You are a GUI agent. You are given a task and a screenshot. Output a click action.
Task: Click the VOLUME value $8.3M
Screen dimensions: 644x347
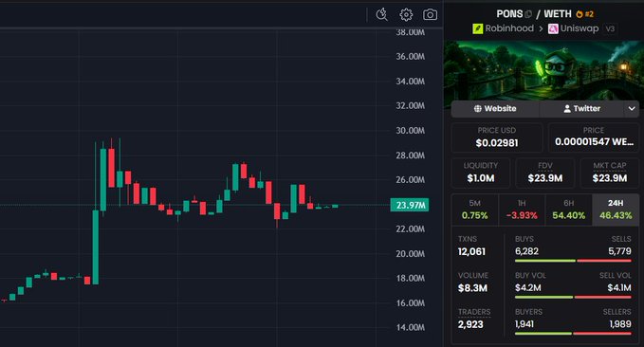pyautogui.click(x=472, y=288)
